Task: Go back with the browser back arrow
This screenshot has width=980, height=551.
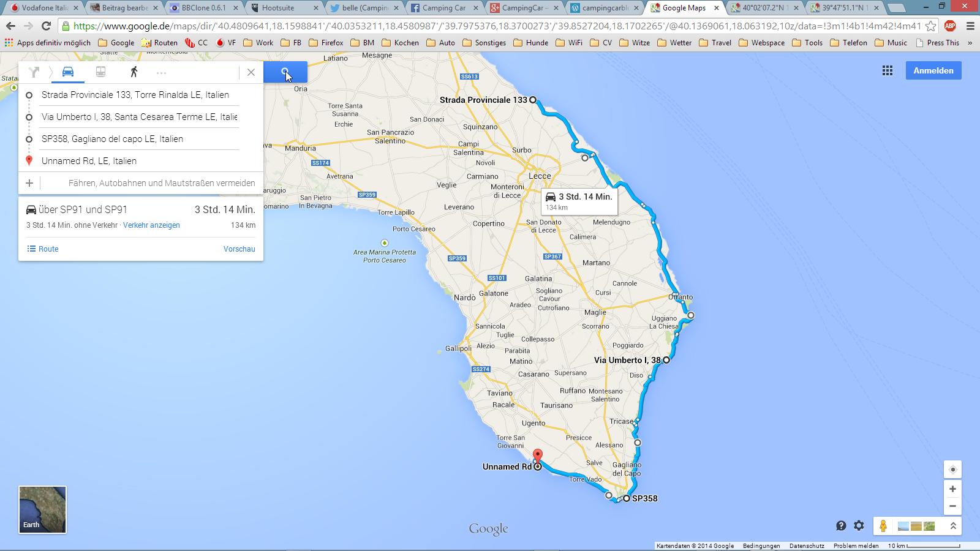Action: pyautogui.click(x=10, y=26)
